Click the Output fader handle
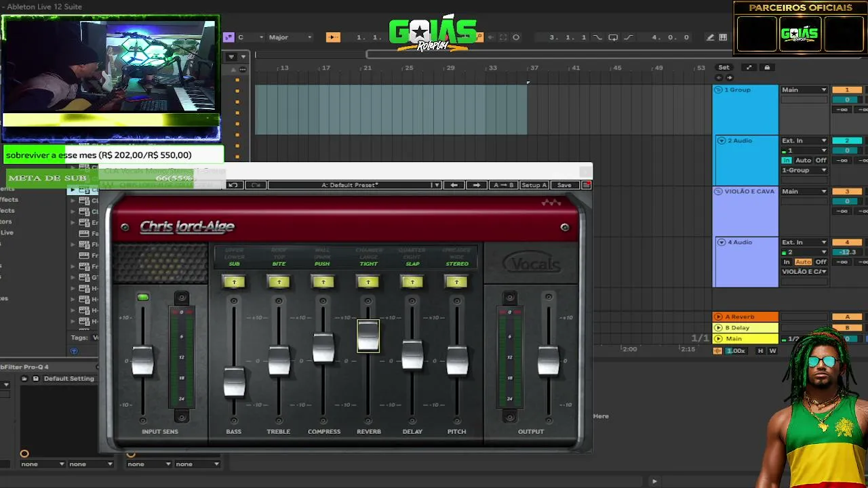Viewport: 868px width, 488px height. pos(549,361)
